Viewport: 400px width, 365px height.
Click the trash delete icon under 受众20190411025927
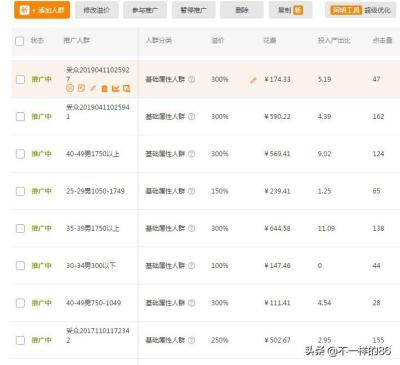[104, 89]
